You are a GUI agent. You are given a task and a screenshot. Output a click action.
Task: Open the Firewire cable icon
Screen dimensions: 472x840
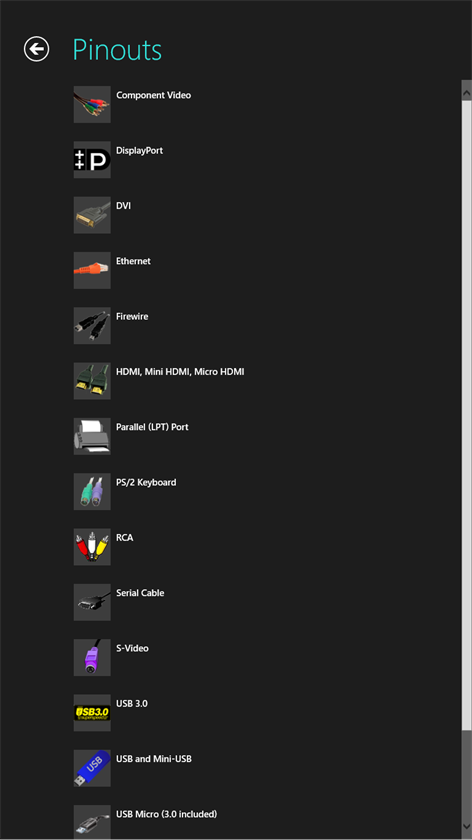(92, 326)
